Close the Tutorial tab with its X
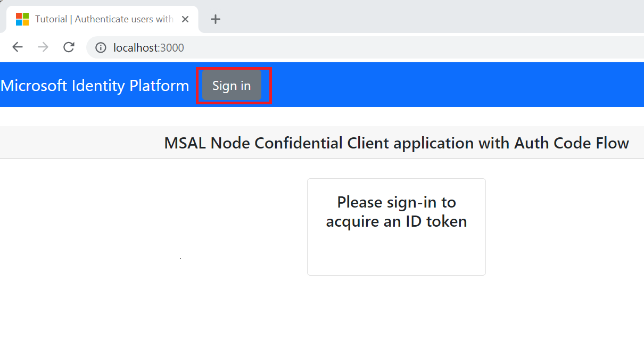The width and height of the screenshot is (644, 364). [x=185, y=19]
